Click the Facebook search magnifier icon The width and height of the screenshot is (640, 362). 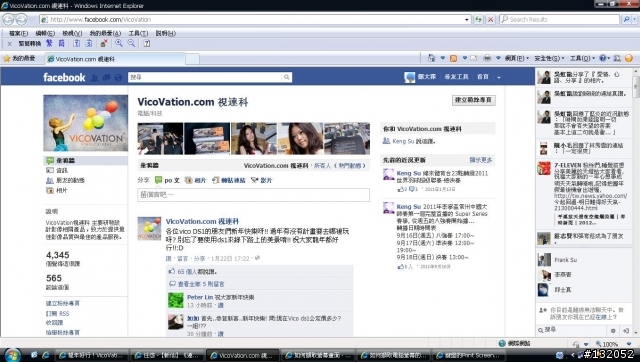(287, 77)
